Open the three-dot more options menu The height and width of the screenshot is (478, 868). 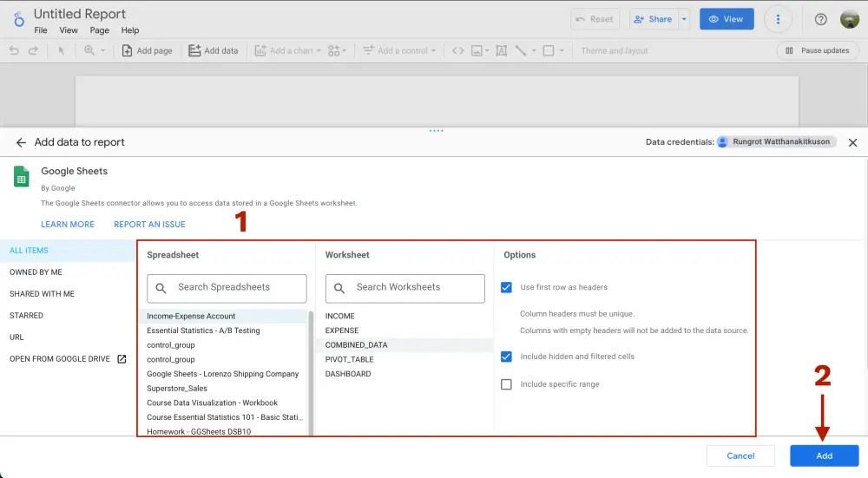(x=779, y=19)
